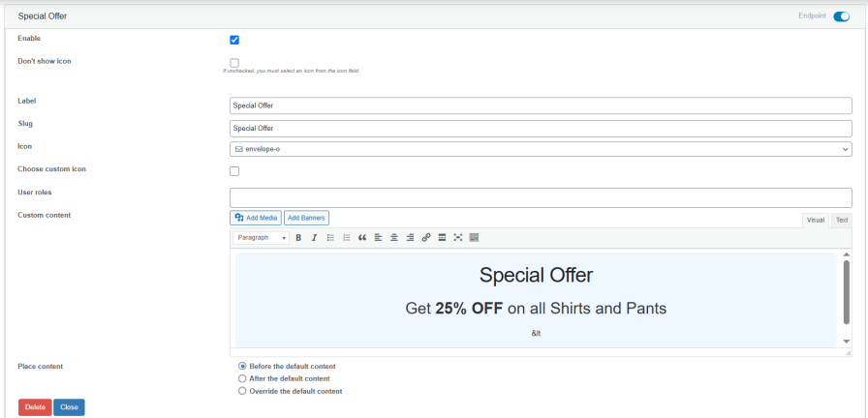The image size is (868, 418).
Task: Check the Don't show icon box
Action: pyautogui.click(x=234, y=63)
